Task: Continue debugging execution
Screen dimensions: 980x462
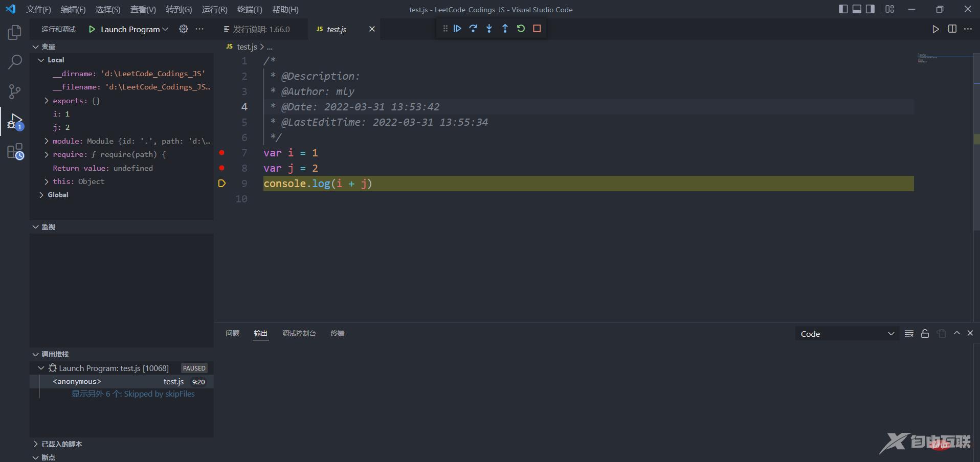Action: [457, 29]
